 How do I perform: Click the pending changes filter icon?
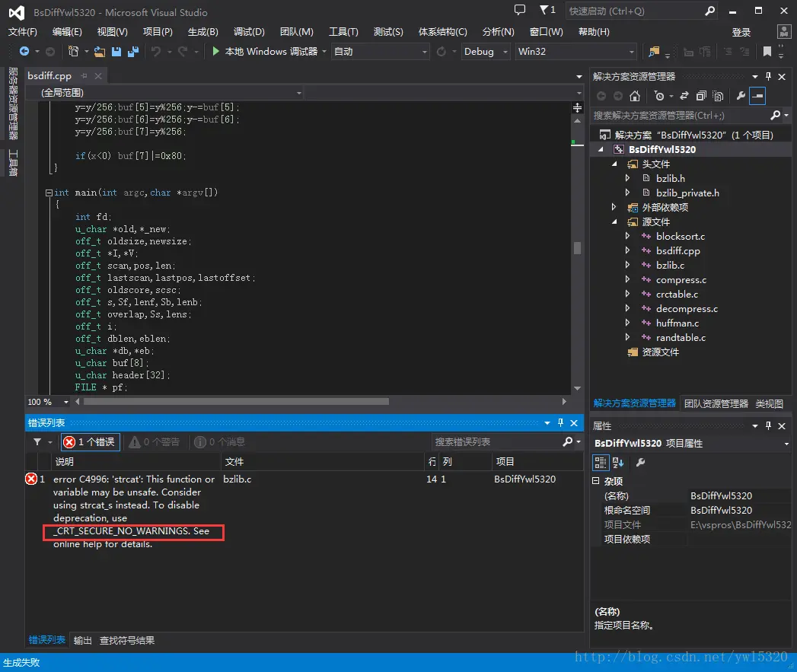click(659, 96)
